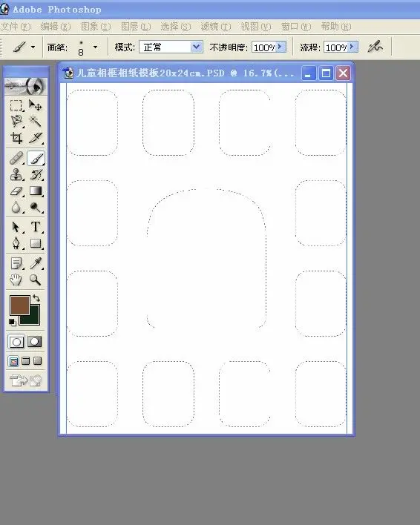Select the Clone Stamp tool

pyautogui.click(x=16, y=175)
